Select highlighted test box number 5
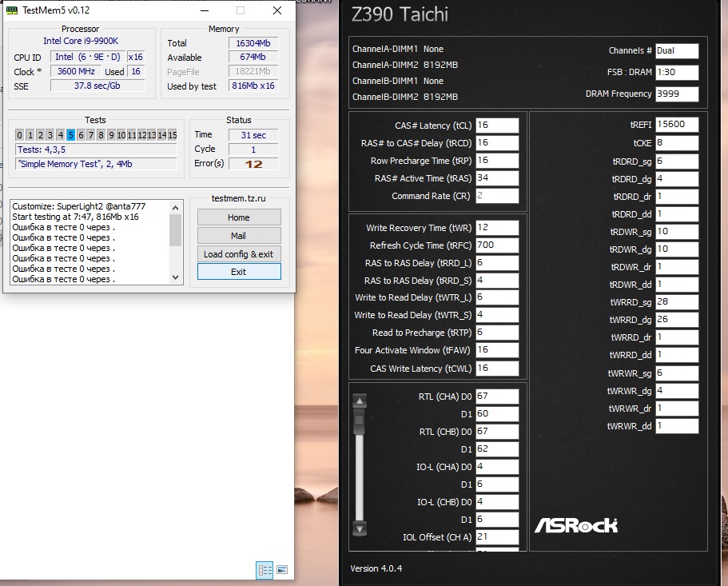 tap(70, 135)
